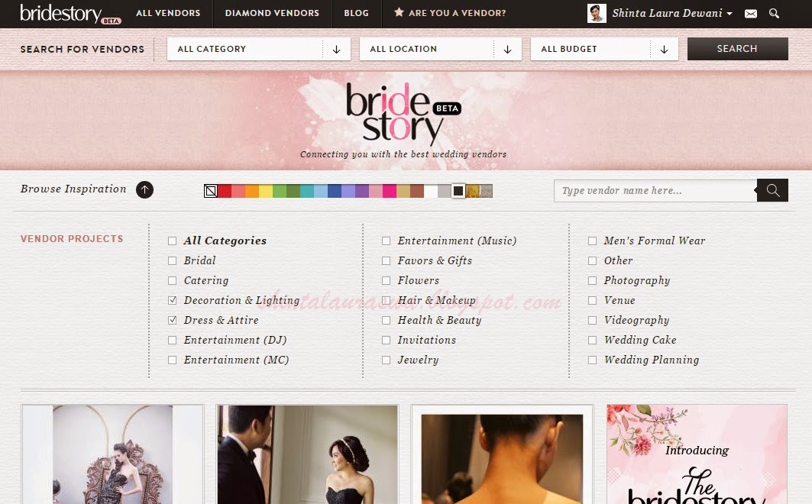Open the All Category dropdown
This screenshot has height=504, width=812.
[x=258, y=49]
